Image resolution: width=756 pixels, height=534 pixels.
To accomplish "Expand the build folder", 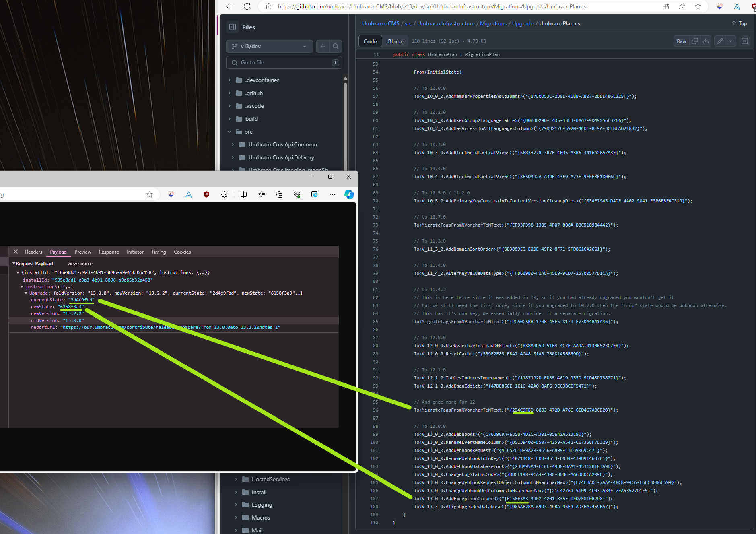I will click(x=229, y=119).
